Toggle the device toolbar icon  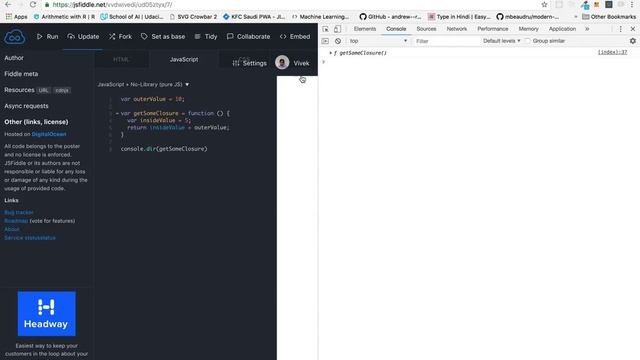pyautogui.click(x=337, y=29)
